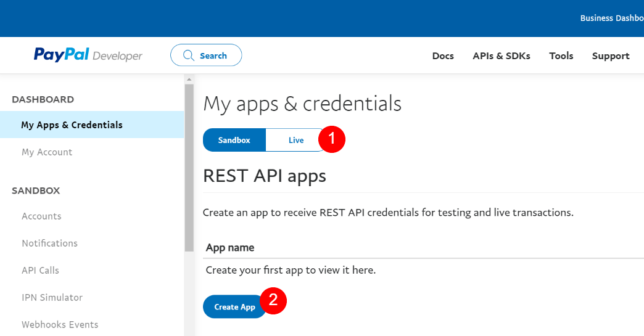
Task: Open the Docs menu
Action: click(x=443, y=56)
